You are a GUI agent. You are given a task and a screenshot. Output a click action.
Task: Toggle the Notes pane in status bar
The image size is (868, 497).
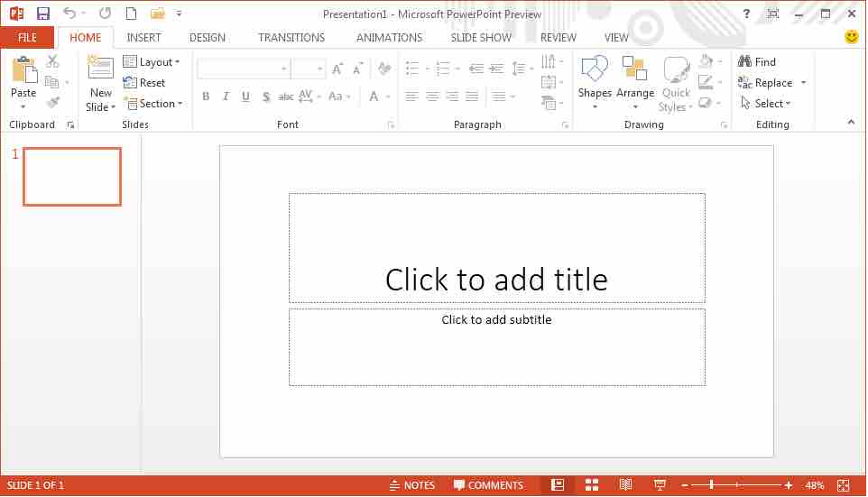pos(411,485)
